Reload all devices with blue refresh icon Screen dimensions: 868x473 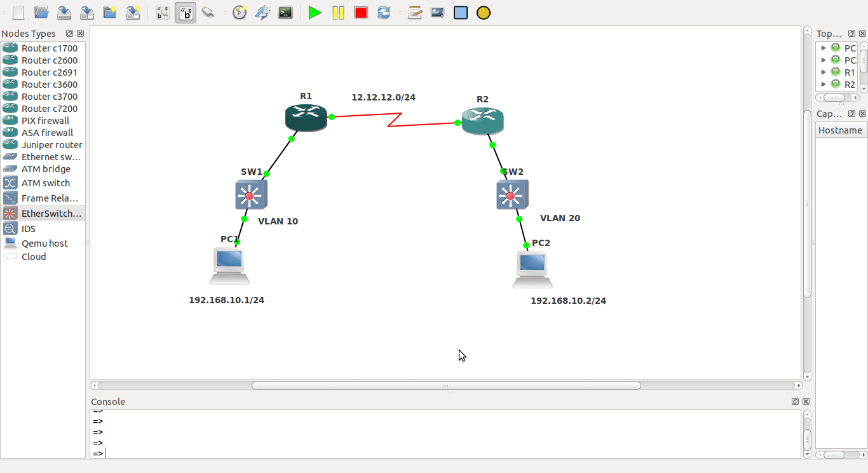pos(384,12)
